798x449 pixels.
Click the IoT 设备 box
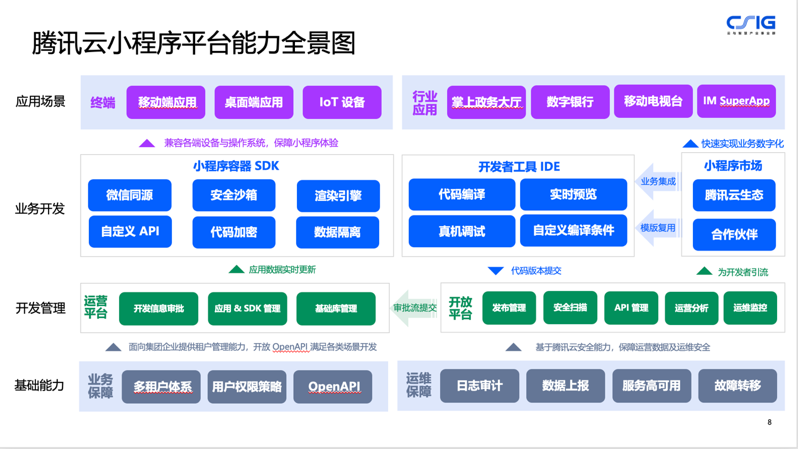coord(342,102)
